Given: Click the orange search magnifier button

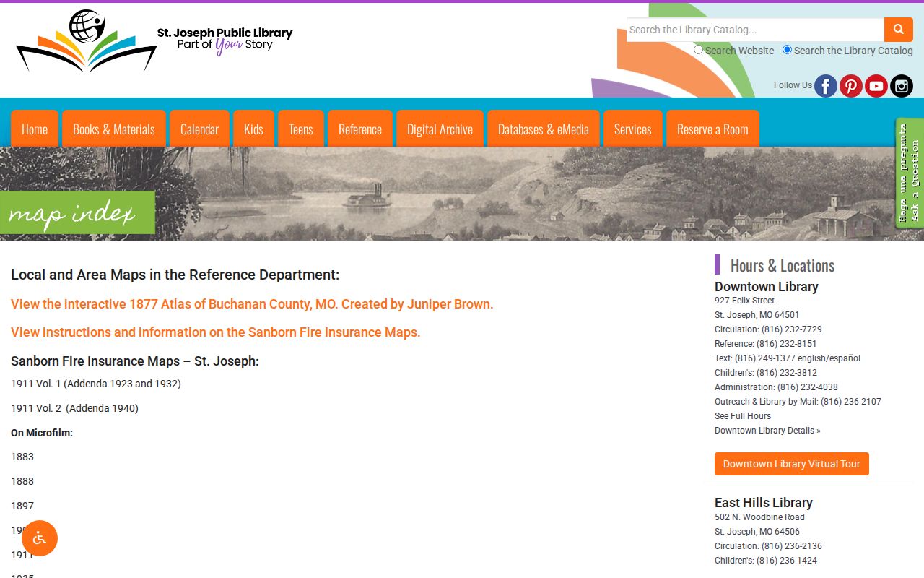Looking at the screenshot, I should (899, 30).
